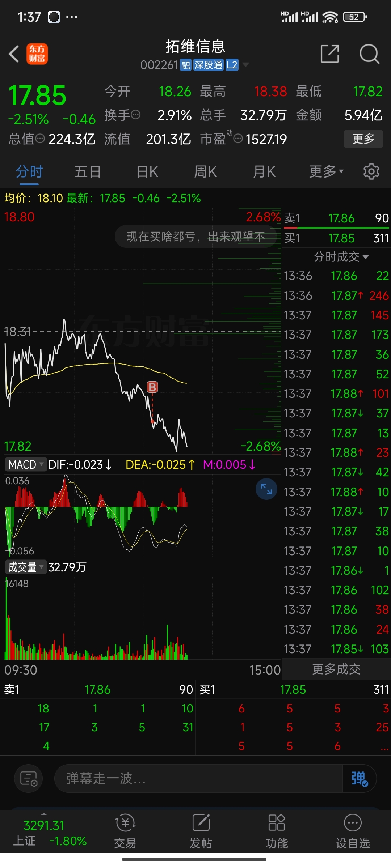This screenshot has width=391, height=868.
Task: Tap the 总手 32.79万 value
Action: click(263, 115)
